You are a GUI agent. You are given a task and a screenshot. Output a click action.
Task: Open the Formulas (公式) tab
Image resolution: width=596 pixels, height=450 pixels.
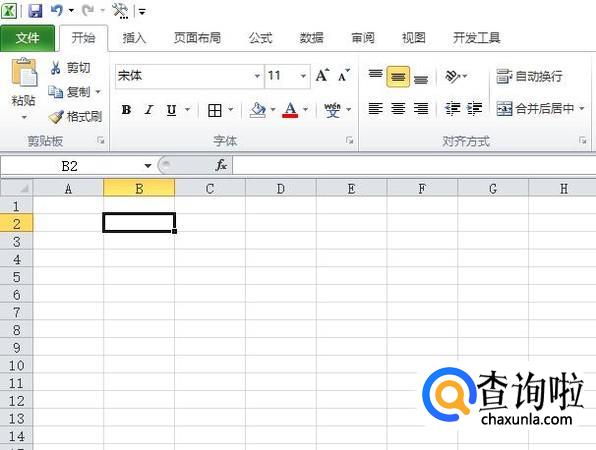[260, 38]
